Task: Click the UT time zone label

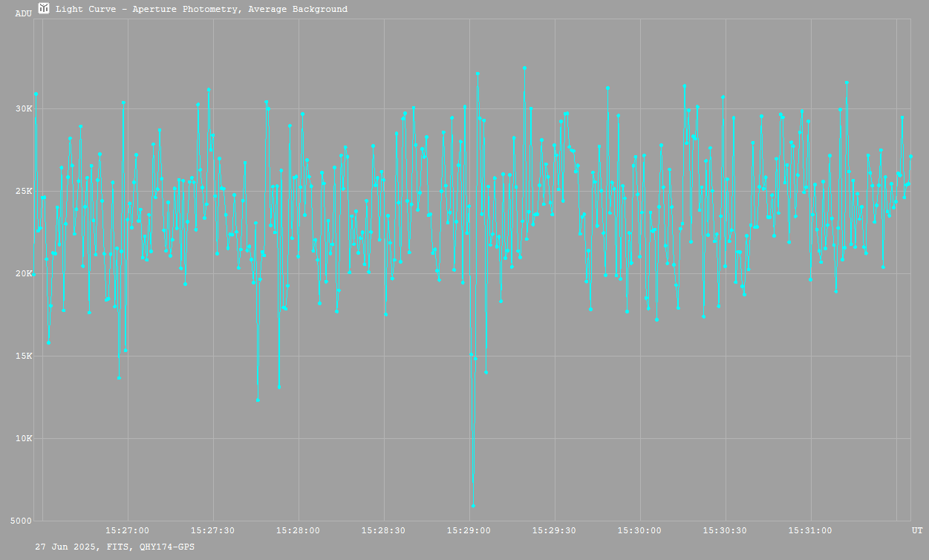Action: coord(917,531)
